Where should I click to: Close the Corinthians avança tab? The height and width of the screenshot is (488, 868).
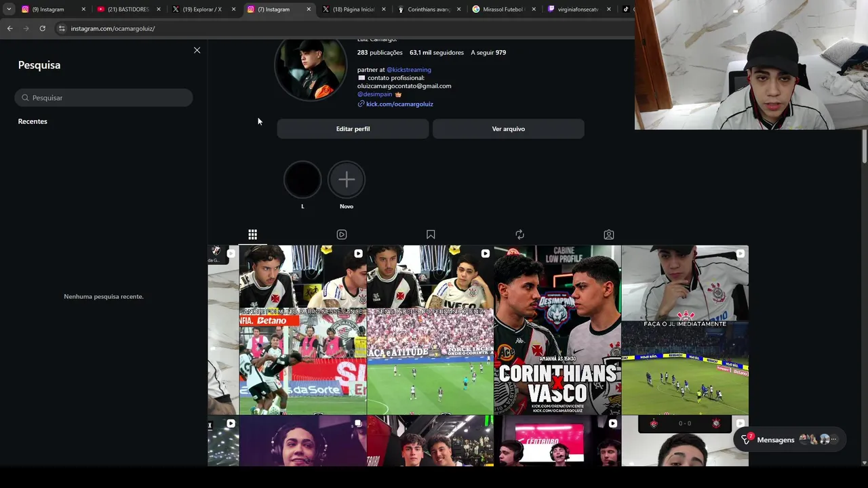[x=459, y=9]
